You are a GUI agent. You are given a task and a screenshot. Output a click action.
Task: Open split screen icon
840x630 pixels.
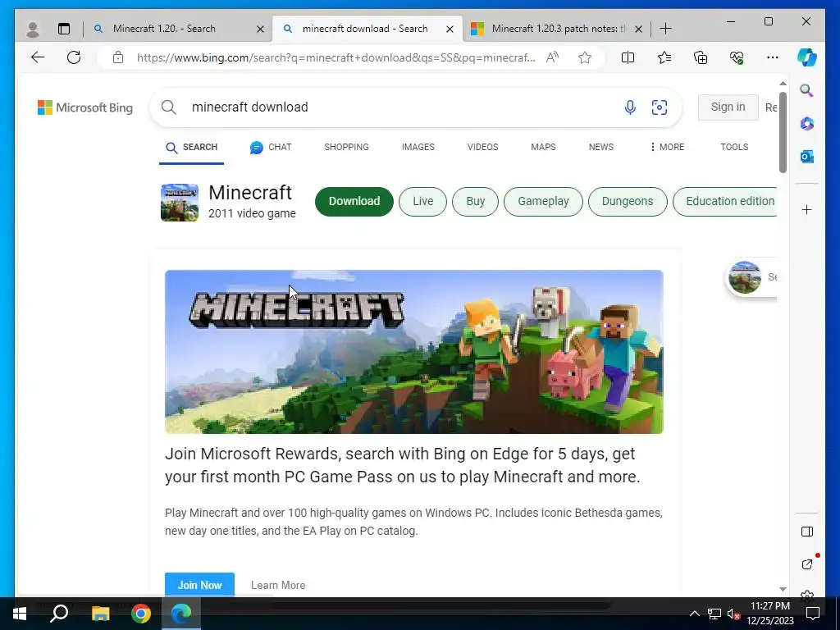[628, 57]
